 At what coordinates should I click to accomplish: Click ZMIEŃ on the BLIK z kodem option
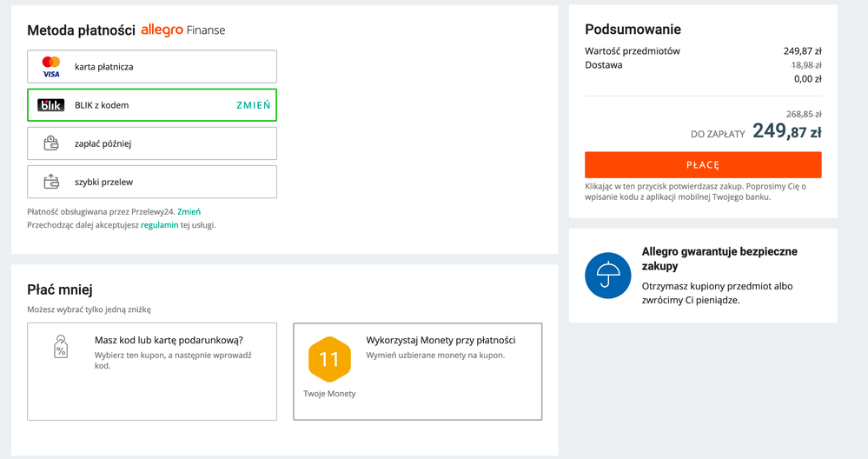(253, 105)
